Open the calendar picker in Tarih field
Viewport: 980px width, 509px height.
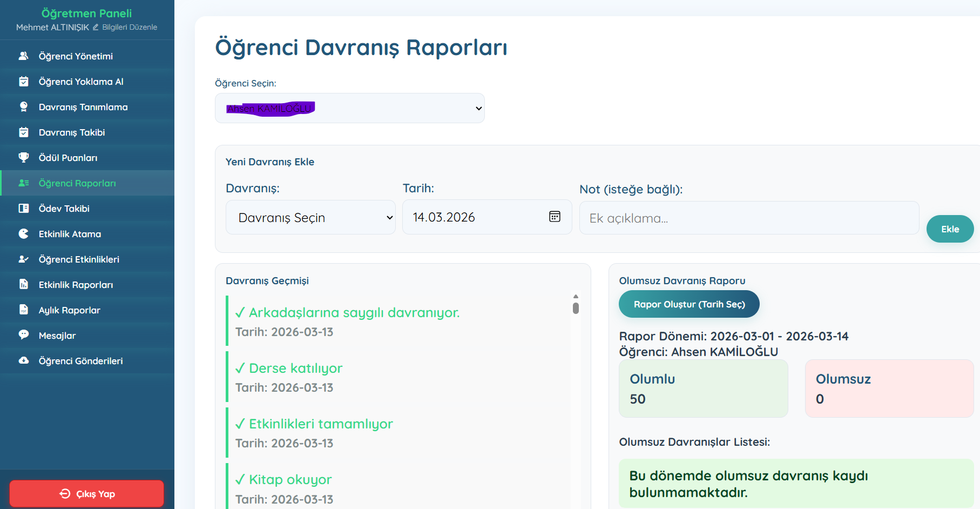[x=555, y=217]
